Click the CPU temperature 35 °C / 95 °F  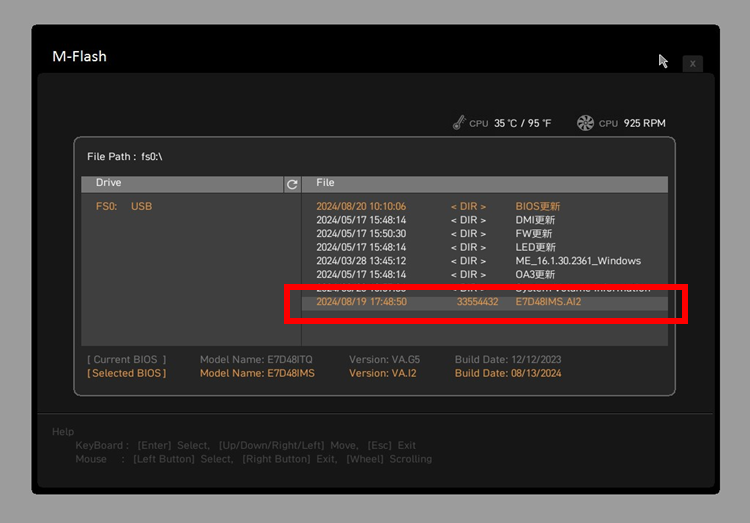tap(522, 123)
